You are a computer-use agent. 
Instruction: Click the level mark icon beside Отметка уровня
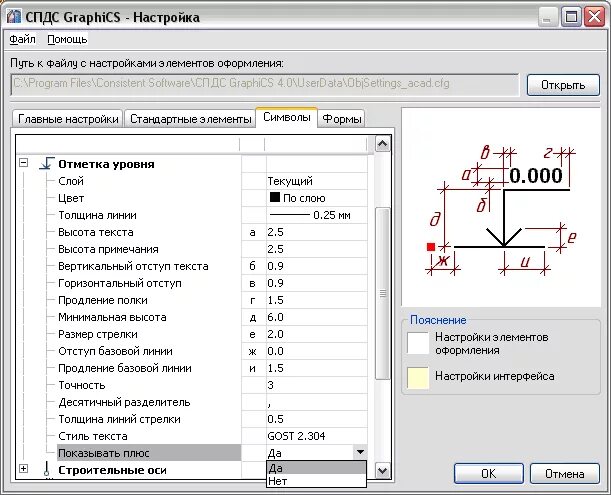pyautogui.click(x=46, y=164)
